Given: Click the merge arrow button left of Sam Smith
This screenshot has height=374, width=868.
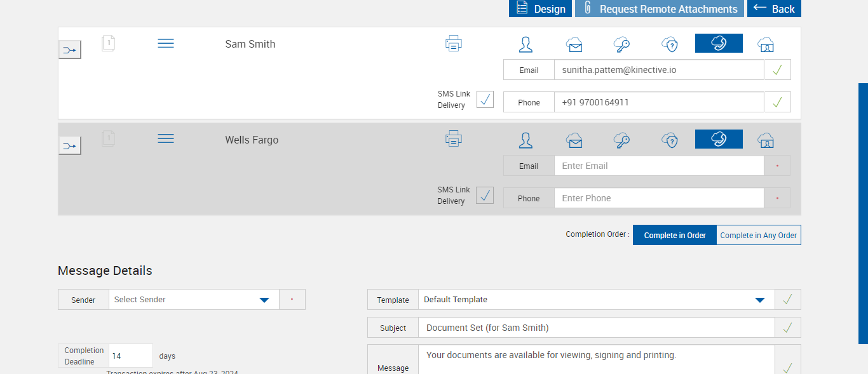Looking at the screenshot, I should [70, 50].
